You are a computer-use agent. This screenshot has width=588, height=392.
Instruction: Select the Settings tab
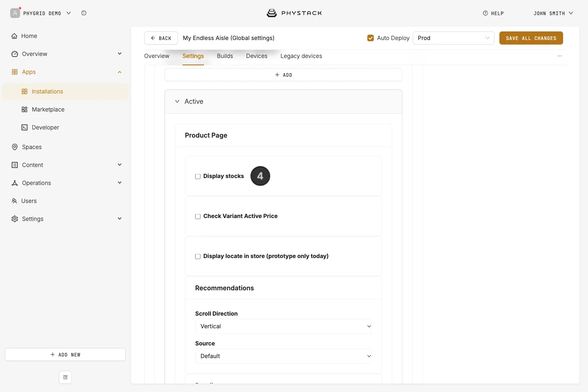click(193, 56)
